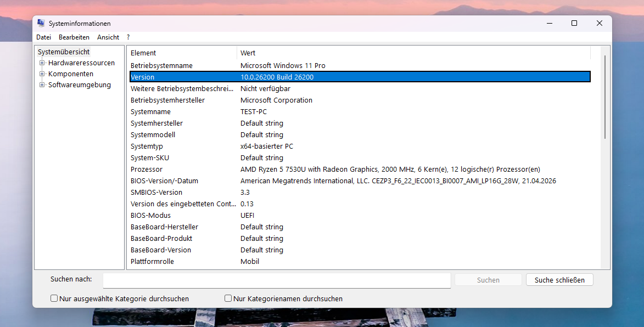The height and width of the screenshot is (327, 644).
Task: Select the Version des eingebetteten Cont... row
Action: tap(360, 204)
